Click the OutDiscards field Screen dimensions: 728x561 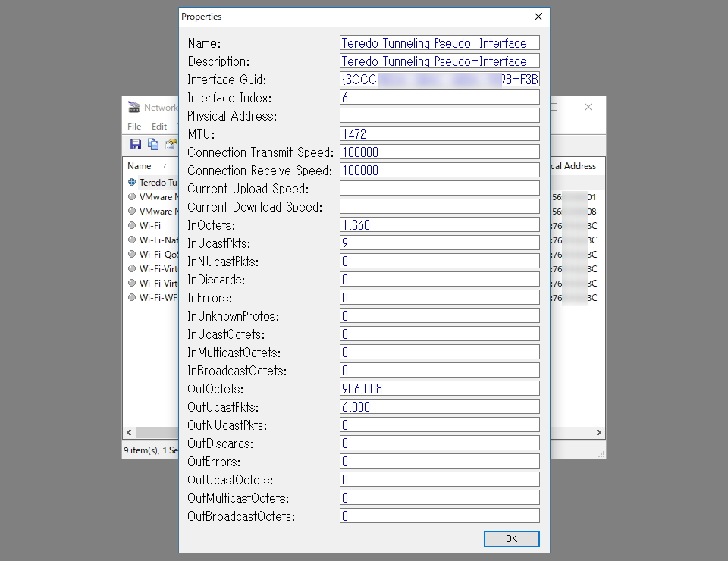440,443
